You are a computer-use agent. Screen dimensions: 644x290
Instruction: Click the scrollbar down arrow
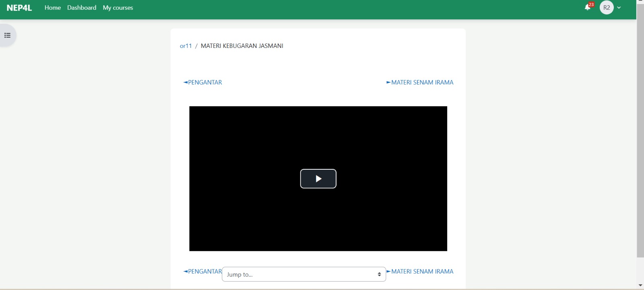point(640,286)
